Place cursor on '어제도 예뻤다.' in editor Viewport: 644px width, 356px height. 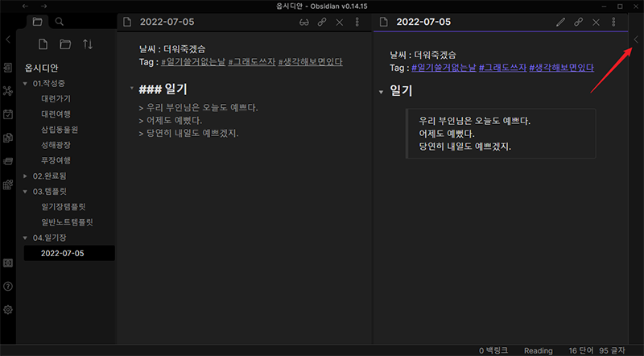174,121
